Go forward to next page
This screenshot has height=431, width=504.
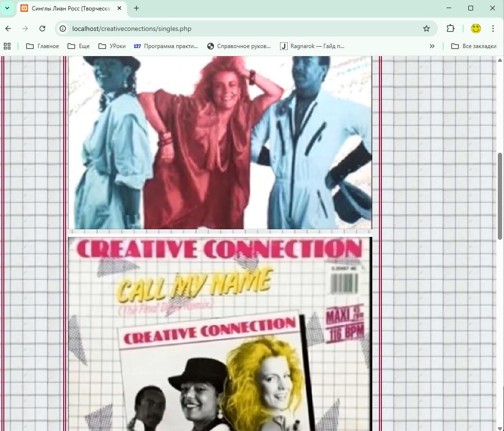click(x=25, y=29)
